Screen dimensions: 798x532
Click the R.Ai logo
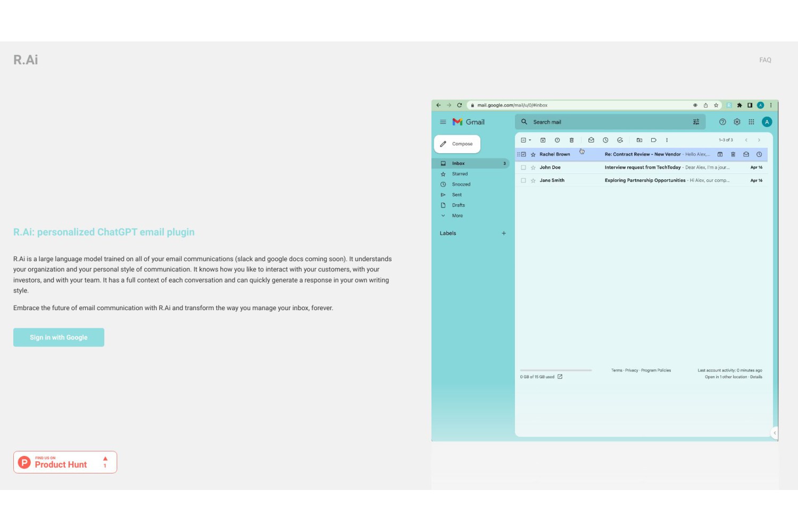click(x=26, y=60)
